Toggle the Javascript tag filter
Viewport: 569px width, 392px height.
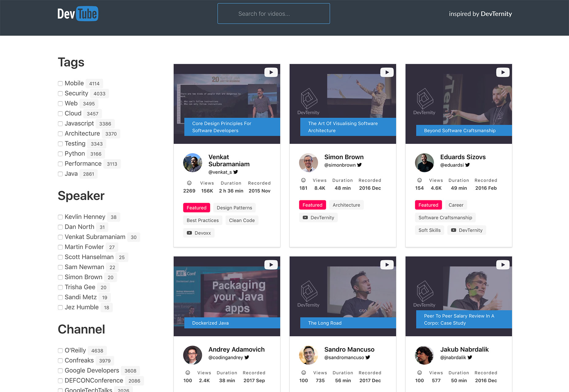(x=60, y=124)
